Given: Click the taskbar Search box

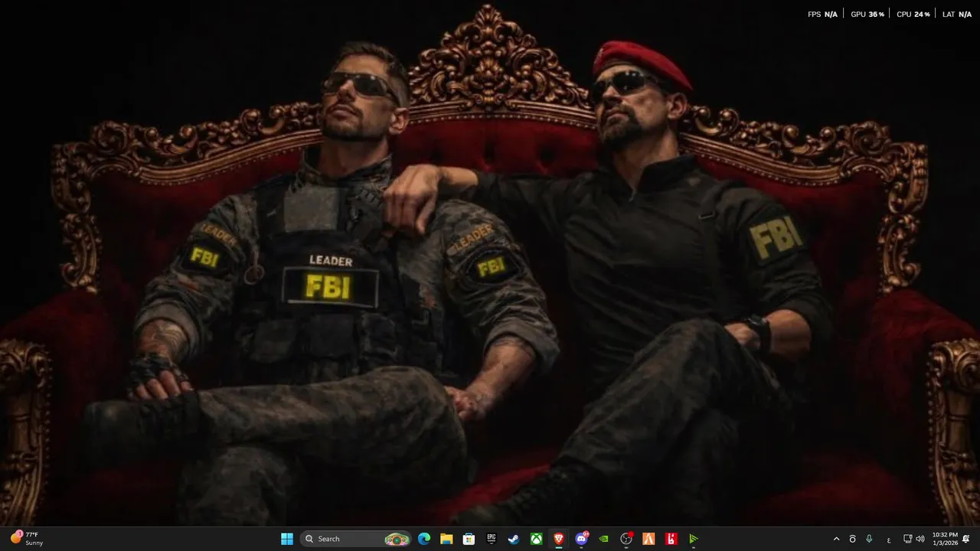Looking at the screenshot, I should 356,539.
